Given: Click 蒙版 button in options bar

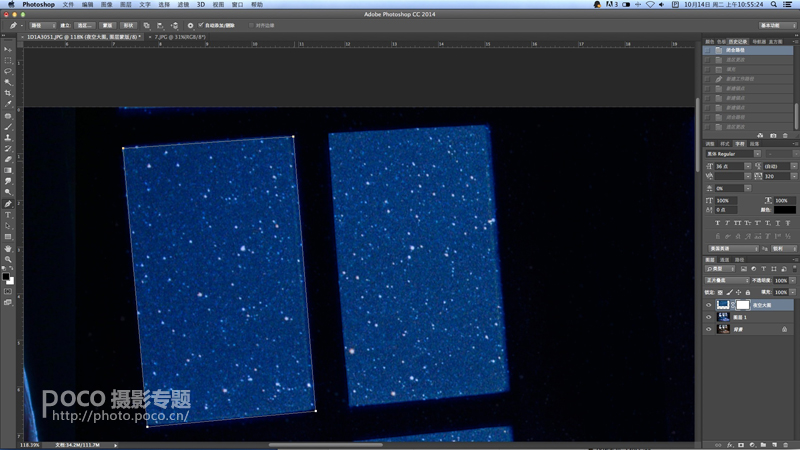Looking at the screenshot, I should (107, 25).
